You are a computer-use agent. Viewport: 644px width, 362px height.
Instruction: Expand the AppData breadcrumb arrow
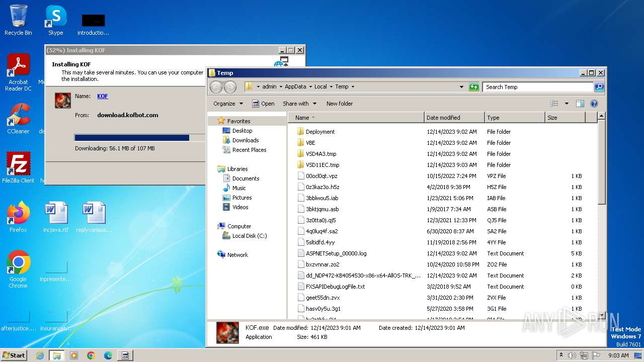pos(310,87)
